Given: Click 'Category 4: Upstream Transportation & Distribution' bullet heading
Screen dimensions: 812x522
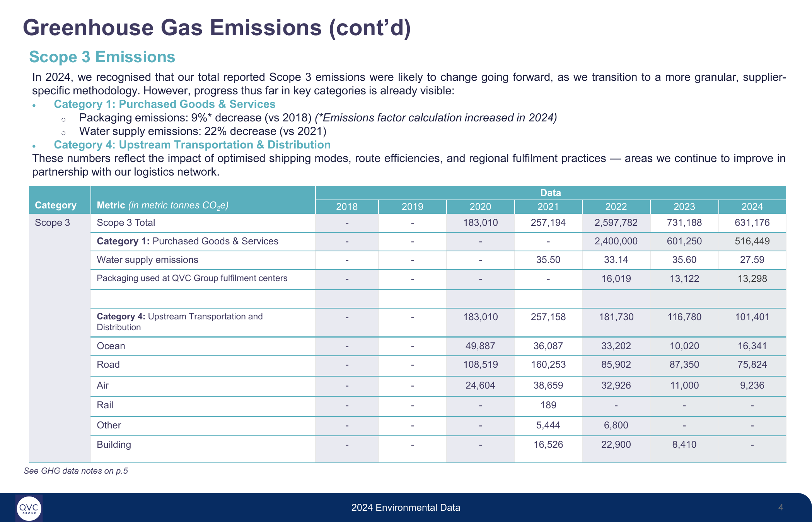Looking at the screenshot, I should tap(192, 145).
